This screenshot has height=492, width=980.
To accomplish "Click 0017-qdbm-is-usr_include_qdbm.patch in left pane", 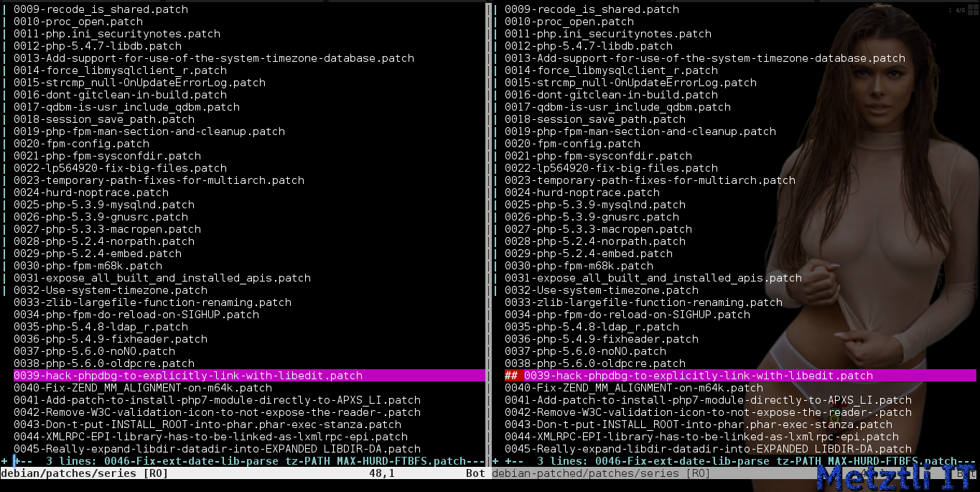I will click(126, 107).
